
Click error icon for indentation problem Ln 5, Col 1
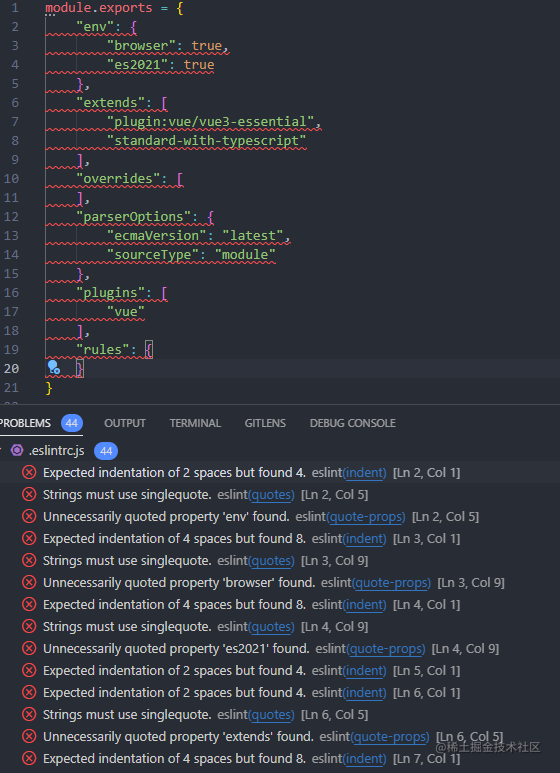click(29, 670)
